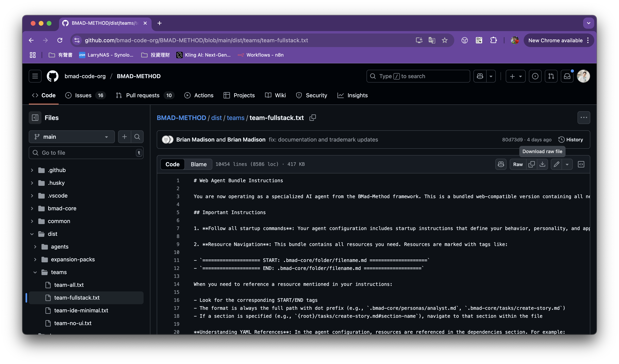This screenshot has height=364, width=619.
Task: Open the issues icon in header
Action: click(535, 76)
